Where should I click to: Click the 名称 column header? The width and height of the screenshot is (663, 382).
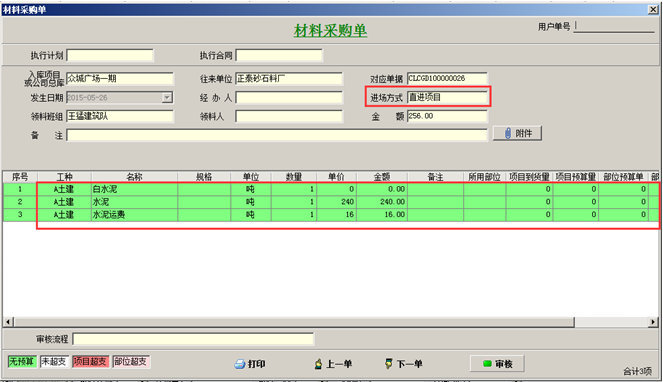click(134, 177)
